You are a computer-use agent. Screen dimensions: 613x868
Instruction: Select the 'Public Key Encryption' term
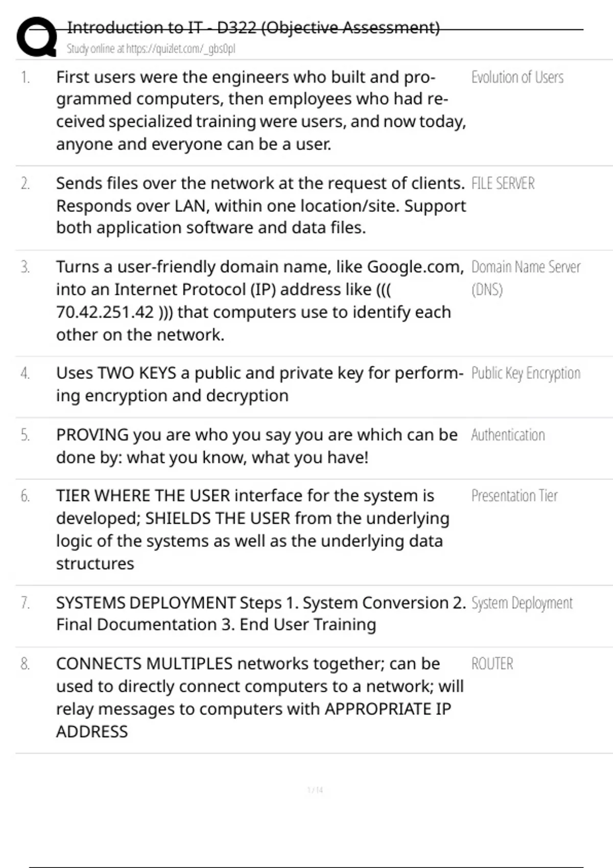526,373
